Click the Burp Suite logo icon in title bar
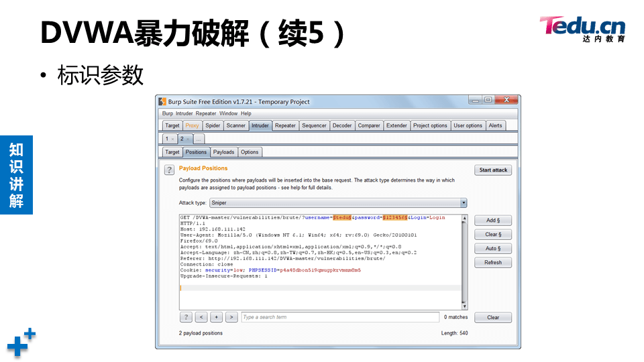The image size is (644, 362). point(162,101)
